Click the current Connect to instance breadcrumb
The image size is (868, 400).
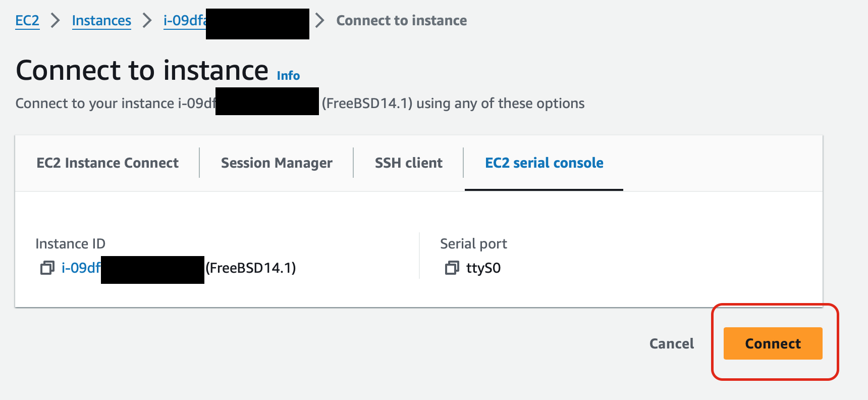point(401,21)
